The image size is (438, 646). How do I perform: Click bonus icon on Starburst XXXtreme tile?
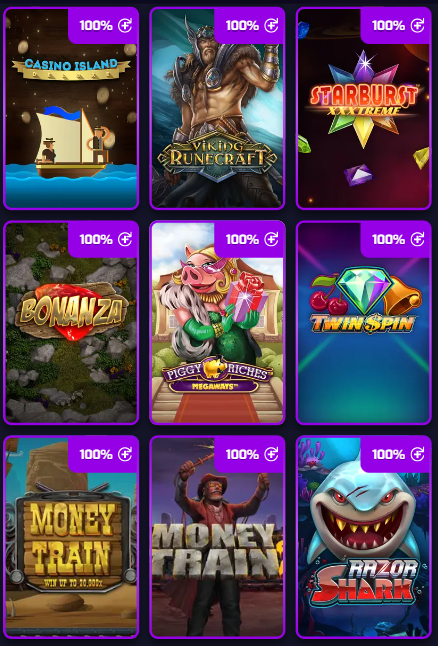coord(417,26)
